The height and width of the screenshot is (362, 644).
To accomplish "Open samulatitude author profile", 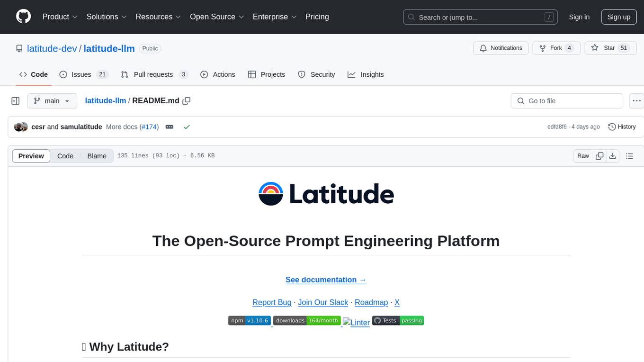I will (x=81, y=127).
